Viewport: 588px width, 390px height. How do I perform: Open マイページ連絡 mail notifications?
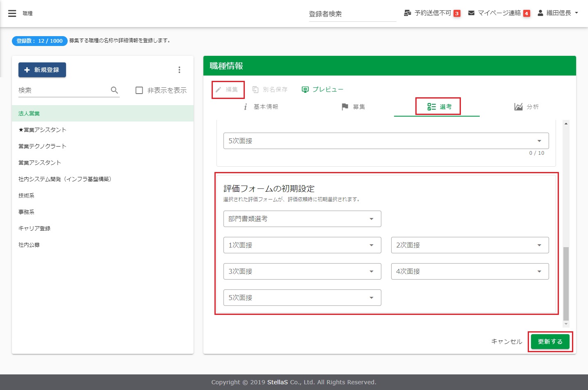coord(471,13)
